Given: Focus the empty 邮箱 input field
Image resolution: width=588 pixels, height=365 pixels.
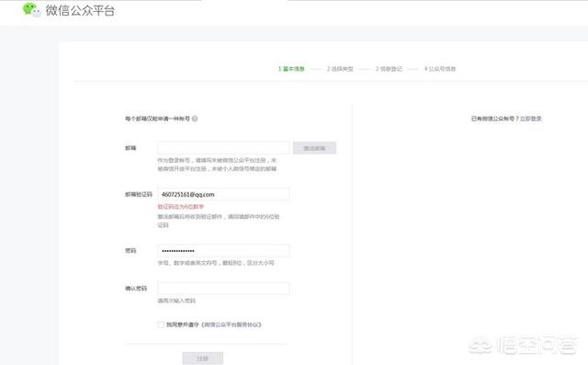Looking at the screenshot, I should 223,148.
